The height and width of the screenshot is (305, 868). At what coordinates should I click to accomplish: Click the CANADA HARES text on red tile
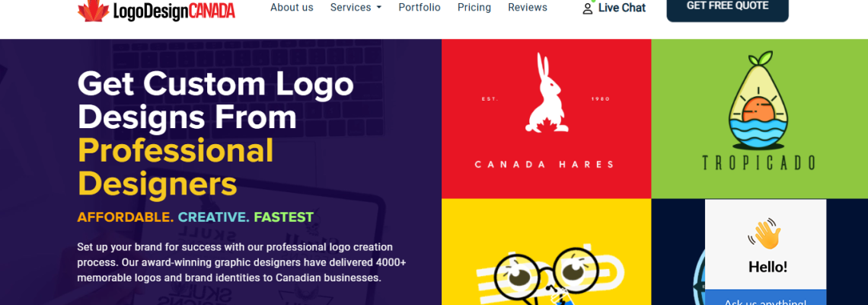[x=544, y=164]
